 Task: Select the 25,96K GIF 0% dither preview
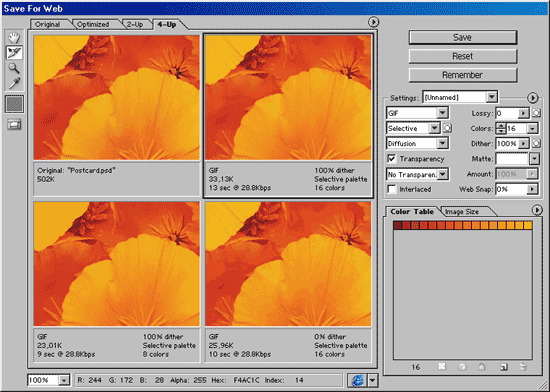[288, 264]
